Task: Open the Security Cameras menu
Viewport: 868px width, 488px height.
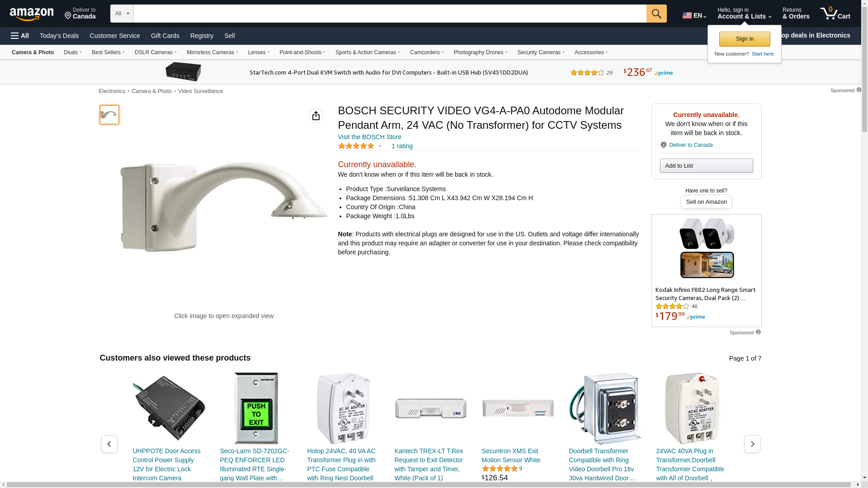Action: pyautogui.click(x=541, y=52)
